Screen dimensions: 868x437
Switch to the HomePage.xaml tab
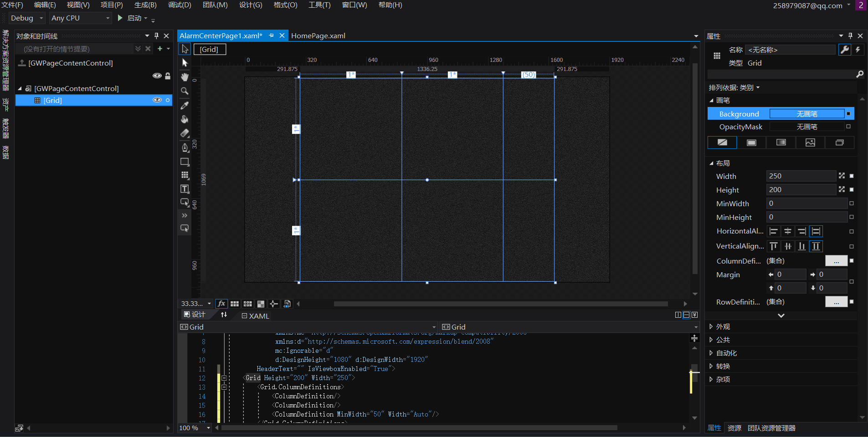tap(318, 36)
